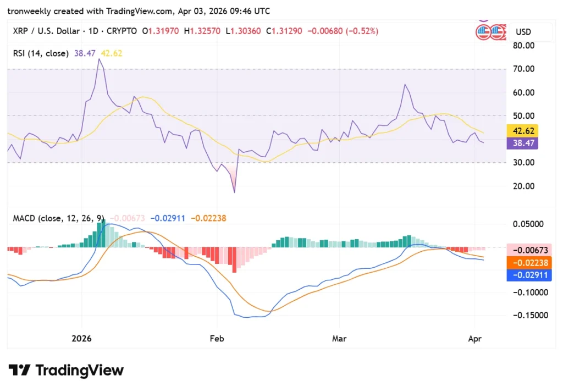Select the RSI (14, close) indicator label
This screenshot has width=563, height=392.
pos(42,53)
